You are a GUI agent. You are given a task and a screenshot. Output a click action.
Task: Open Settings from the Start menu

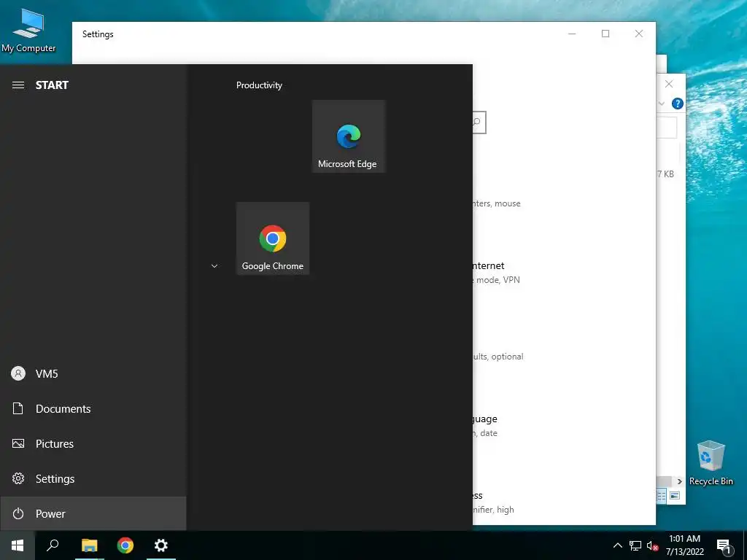coord(93,478)
